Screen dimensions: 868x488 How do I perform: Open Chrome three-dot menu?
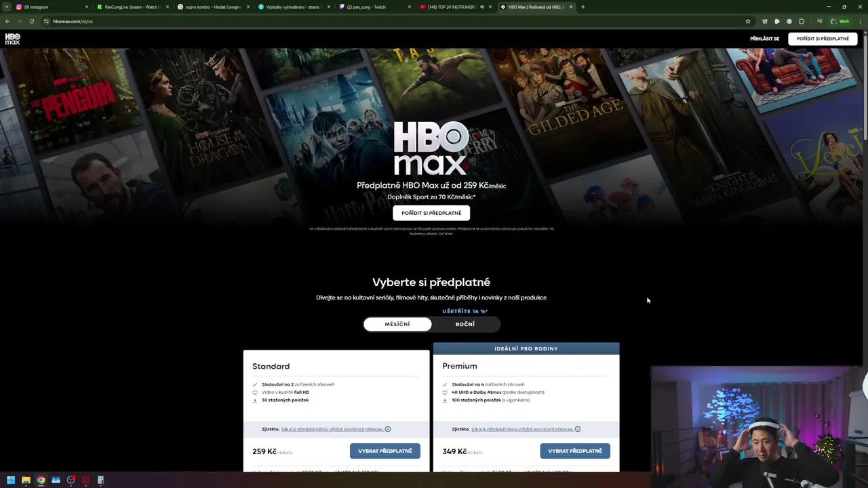pyautogui.click(x=859, y=21)
